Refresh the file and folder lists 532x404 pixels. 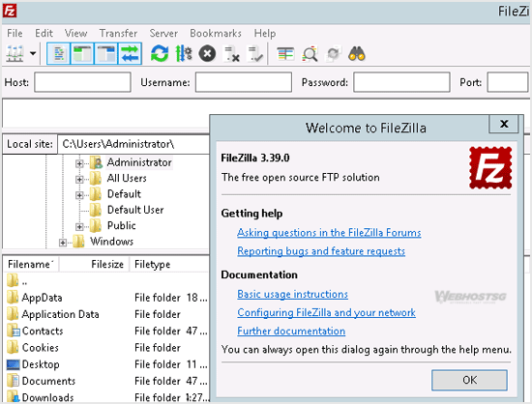pyautogui.click(x=160, y=54)
